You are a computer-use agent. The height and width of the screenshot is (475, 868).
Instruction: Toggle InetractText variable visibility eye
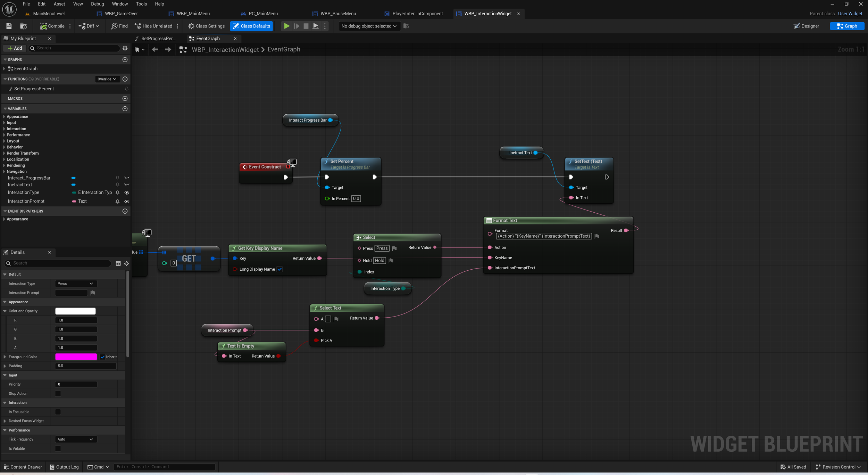click(127, 185)
